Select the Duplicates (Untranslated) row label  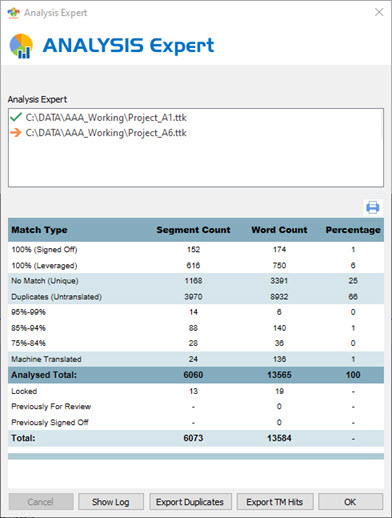[56, 297]
